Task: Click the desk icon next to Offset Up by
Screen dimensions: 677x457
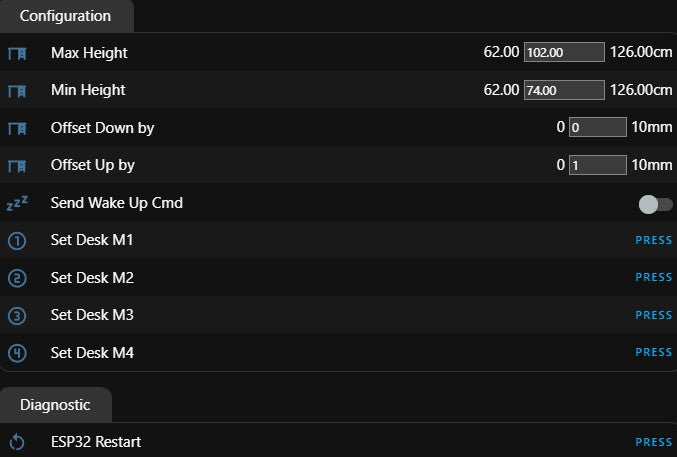Action: point(17,166)
